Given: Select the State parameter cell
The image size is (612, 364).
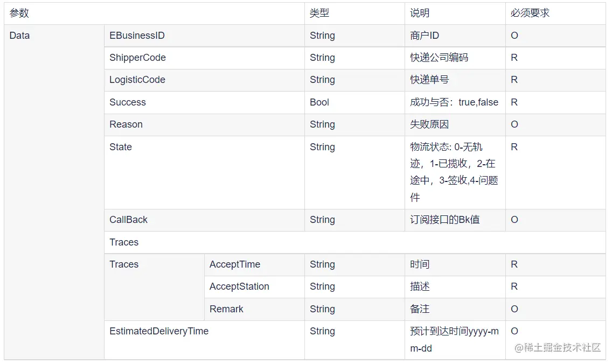Looking at the screenshot, I should coord(121,147).
